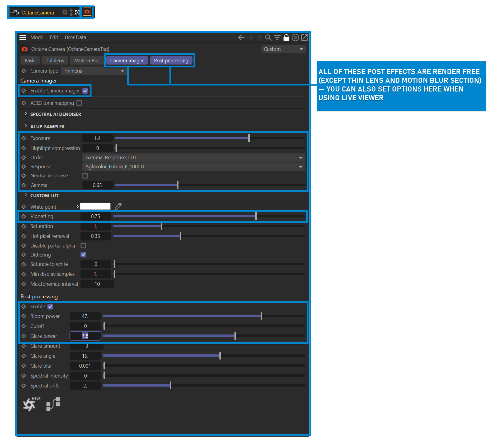496x448 pixels.
Task: Click the Octane camera tag icon
Action: coord(87,12)
